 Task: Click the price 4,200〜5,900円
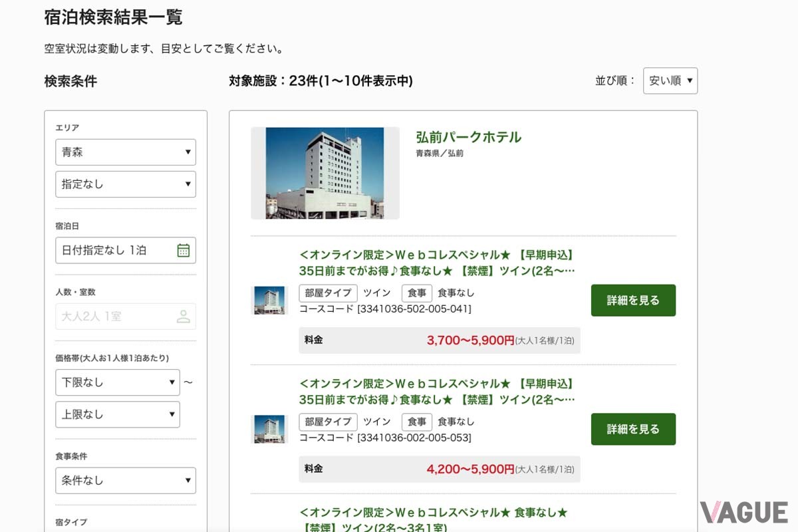[x=471, y=469]
